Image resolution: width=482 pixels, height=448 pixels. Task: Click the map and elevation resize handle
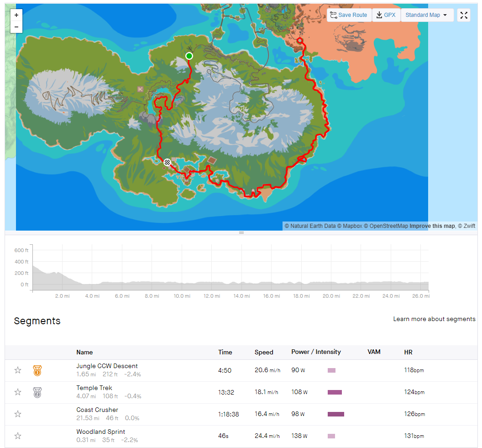click(x=241, y=233)
